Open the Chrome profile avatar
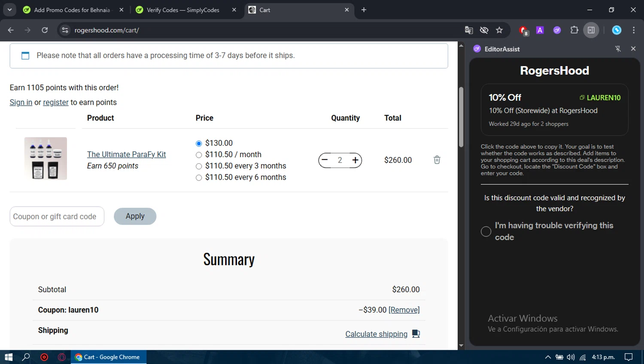Image resolution: width=644 pixels, height=364 pixels. click(617, 30)
